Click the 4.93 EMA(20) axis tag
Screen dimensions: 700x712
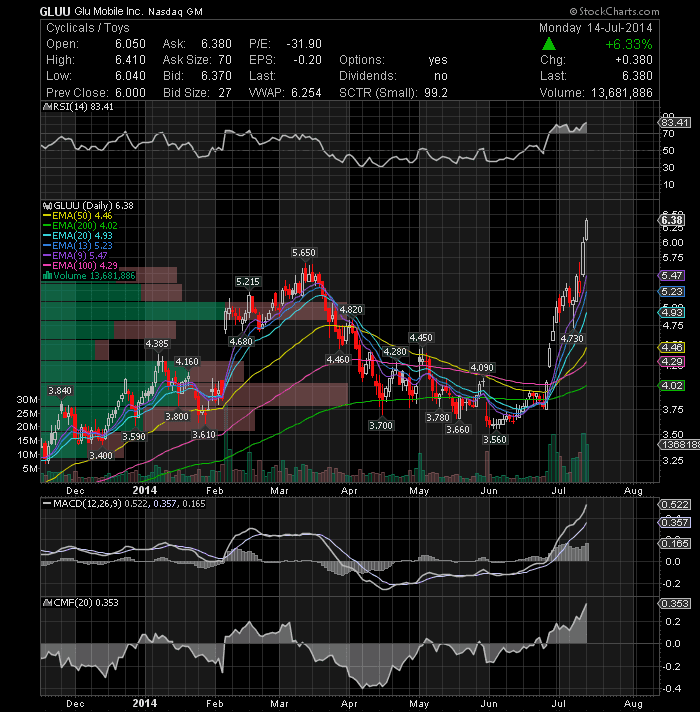(x=671, y=312)
